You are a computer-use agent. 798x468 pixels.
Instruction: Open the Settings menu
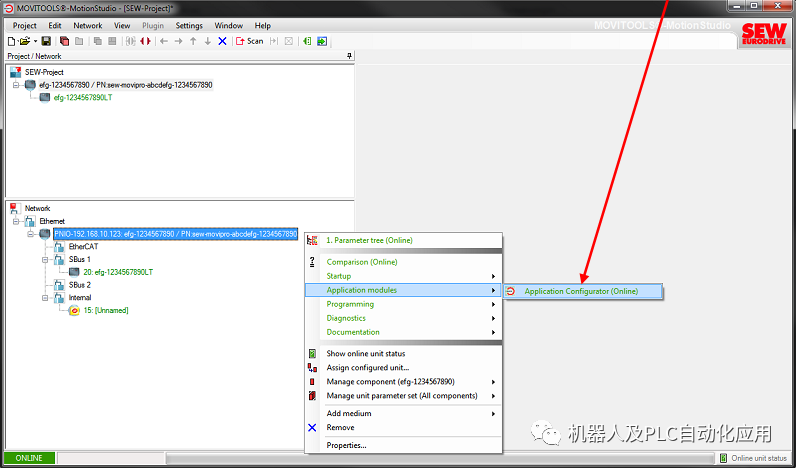coord(189,25)
